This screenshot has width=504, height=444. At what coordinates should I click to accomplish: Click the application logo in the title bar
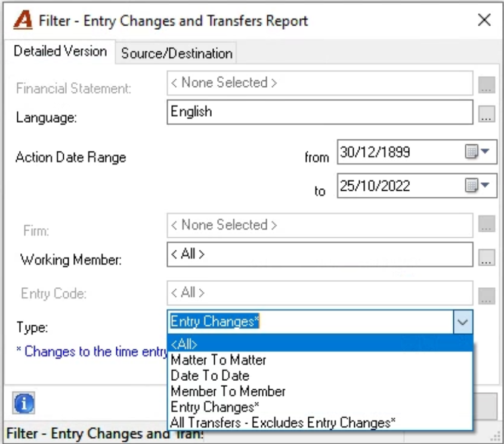tap(23, 20)
